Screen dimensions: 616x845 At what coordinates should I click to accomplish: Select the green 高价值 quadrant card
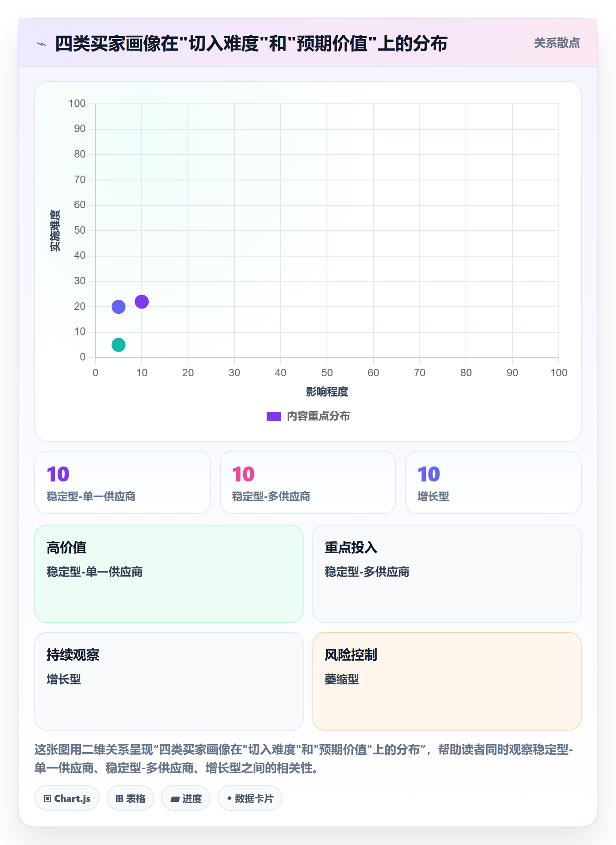point(169,574)
